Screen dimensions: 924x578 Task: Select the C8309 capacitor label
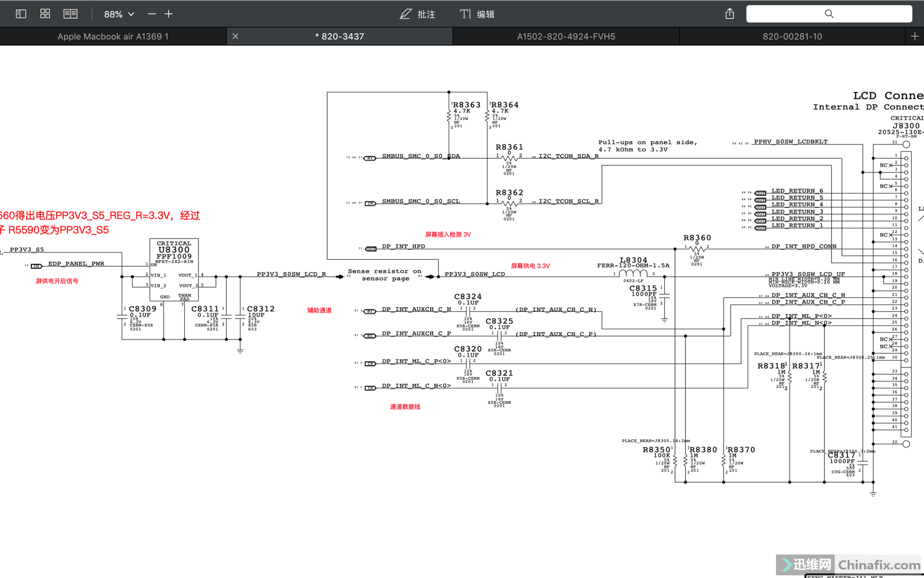click(x=143, y=309)
